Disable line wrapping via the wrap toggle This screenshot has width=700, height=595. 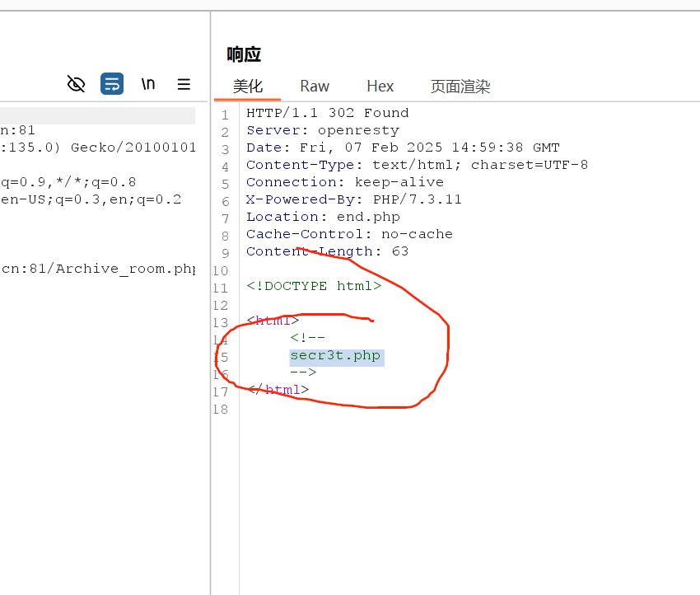pos(112,83)
